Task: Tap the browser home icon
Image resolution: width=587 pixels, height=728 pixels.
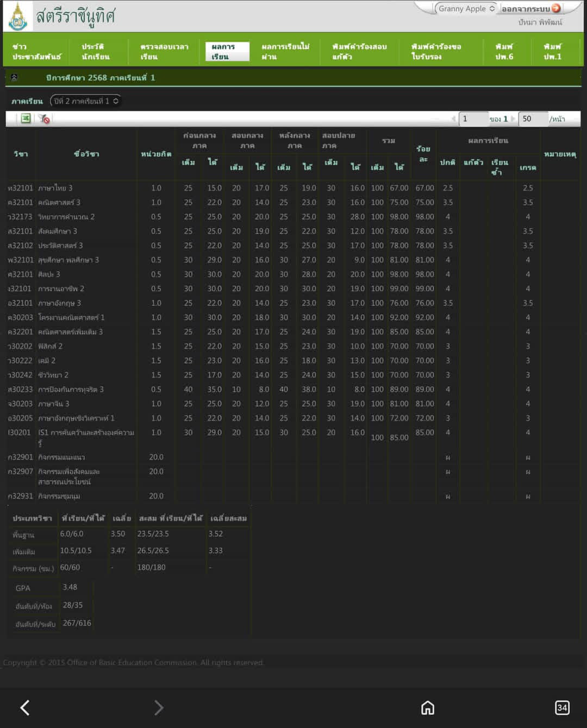Action: pos(428,707)
